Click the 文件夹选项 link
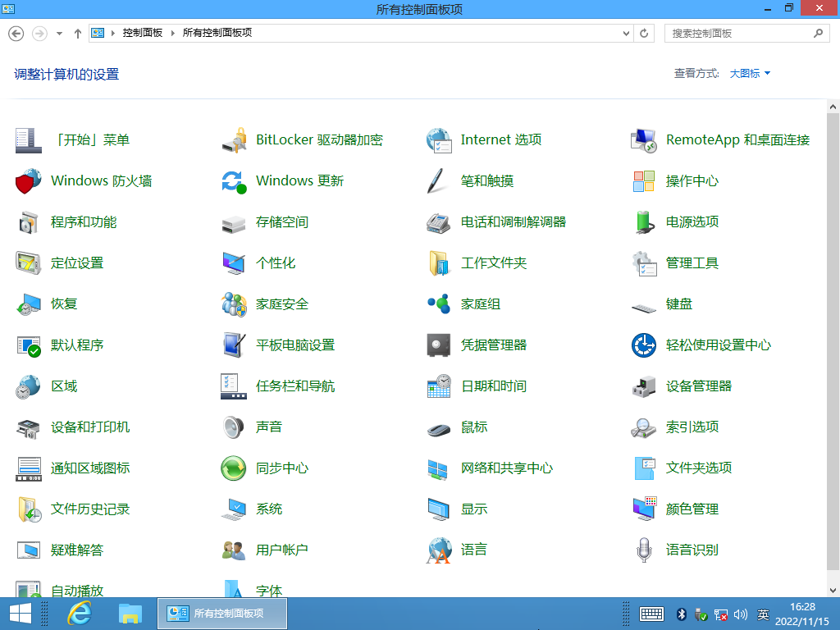Viewport: 840px width, 630px height. click(x=699, y=468)
